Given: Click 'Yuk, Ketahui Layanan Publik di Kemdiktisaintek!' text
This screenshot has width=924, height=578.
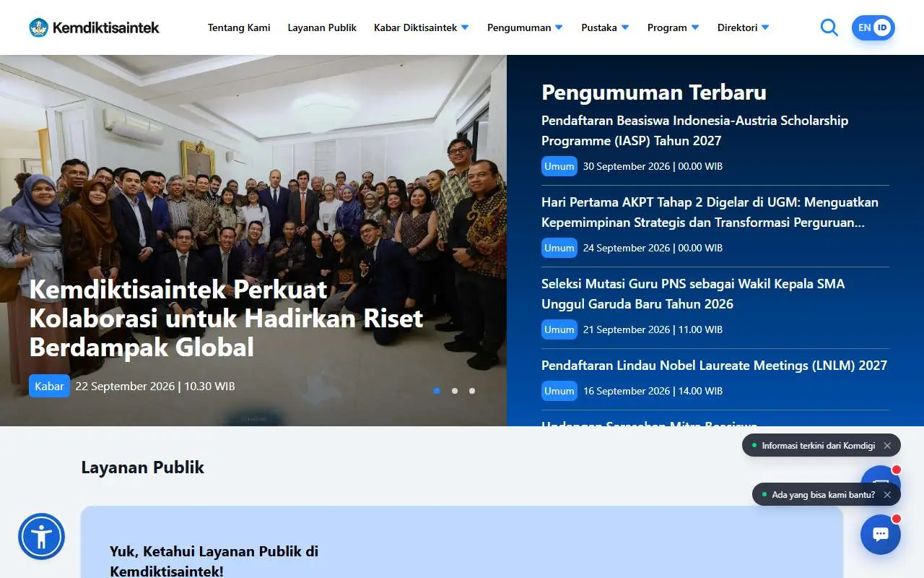Looking at the screenshot, I should (x=214, y=561).
